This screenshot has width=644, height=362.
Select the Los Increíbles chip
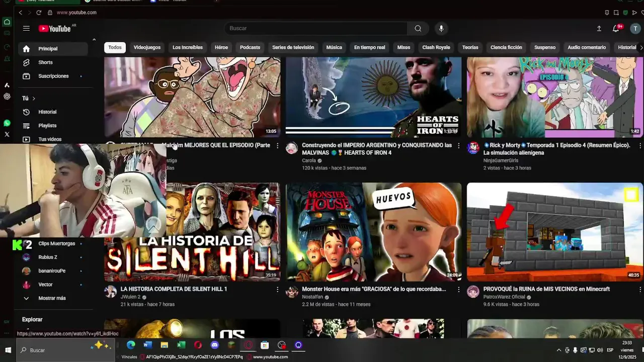coord(188,47)
